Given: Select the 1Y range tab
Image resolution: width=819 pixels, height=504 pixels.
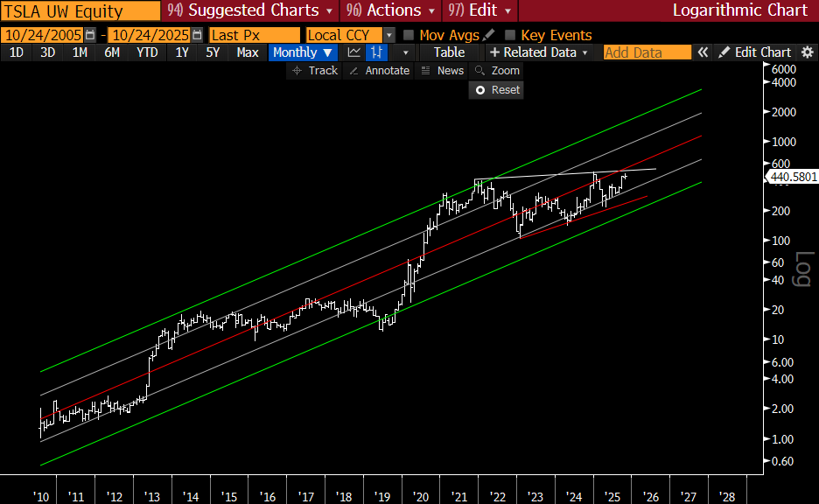Looking at the screenshot, I should pos(182,52).
